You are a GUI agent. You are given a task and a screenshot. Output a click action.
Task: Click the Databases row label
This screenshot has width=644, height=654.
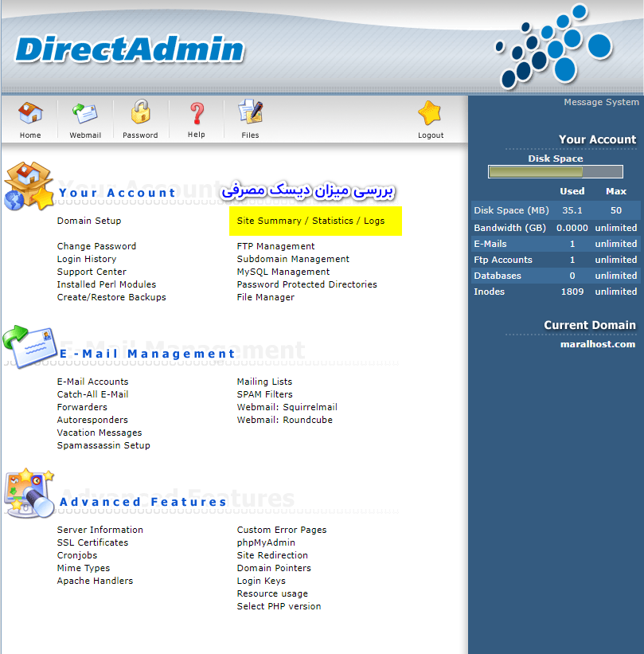point(498,276)
